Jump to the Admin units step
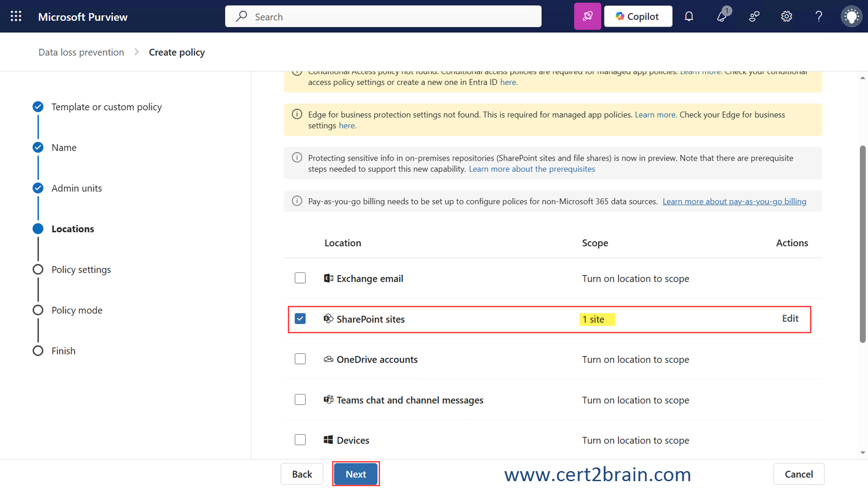The height and width of the screenshot is (488, 868). (x=76, y=188)
